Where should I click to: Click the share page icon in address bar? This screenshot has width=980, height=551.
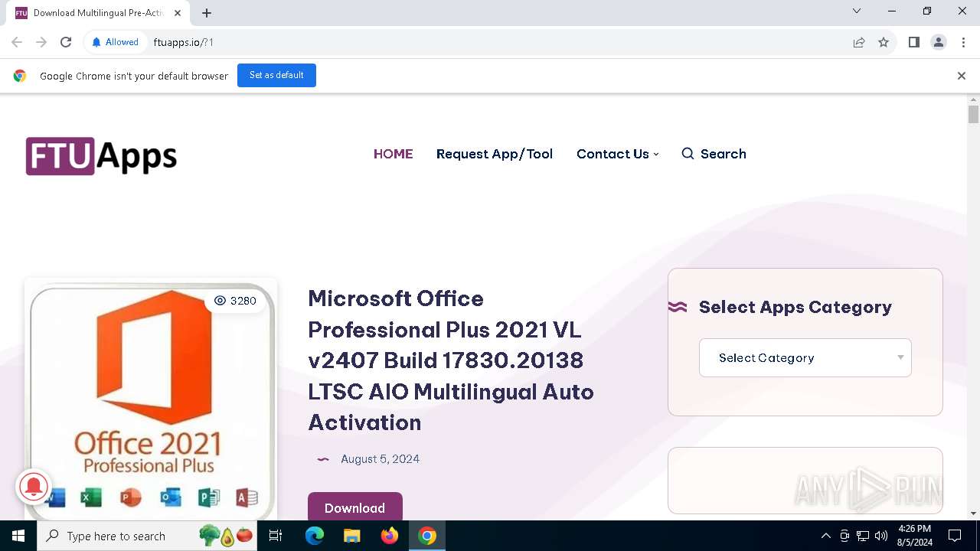[859, 42]
